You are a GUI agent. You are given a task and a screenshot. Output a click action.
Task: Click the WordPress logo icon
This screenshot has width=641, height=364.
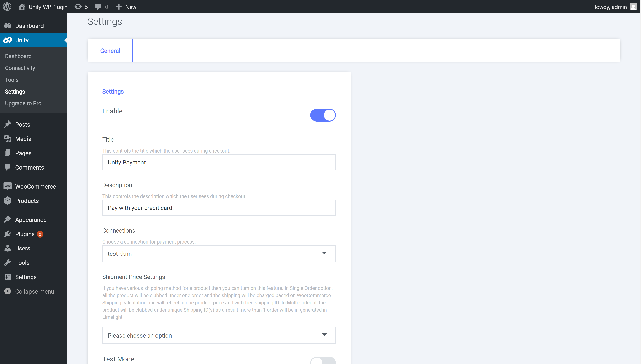(7, 7)
